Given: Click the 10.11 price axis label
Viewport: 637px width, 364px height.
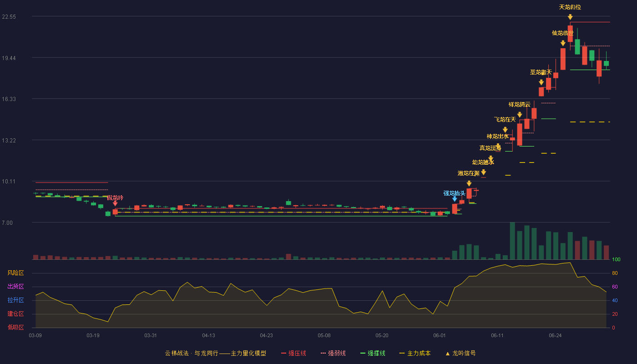Looking at the screenshot, I should click(9, 182).
